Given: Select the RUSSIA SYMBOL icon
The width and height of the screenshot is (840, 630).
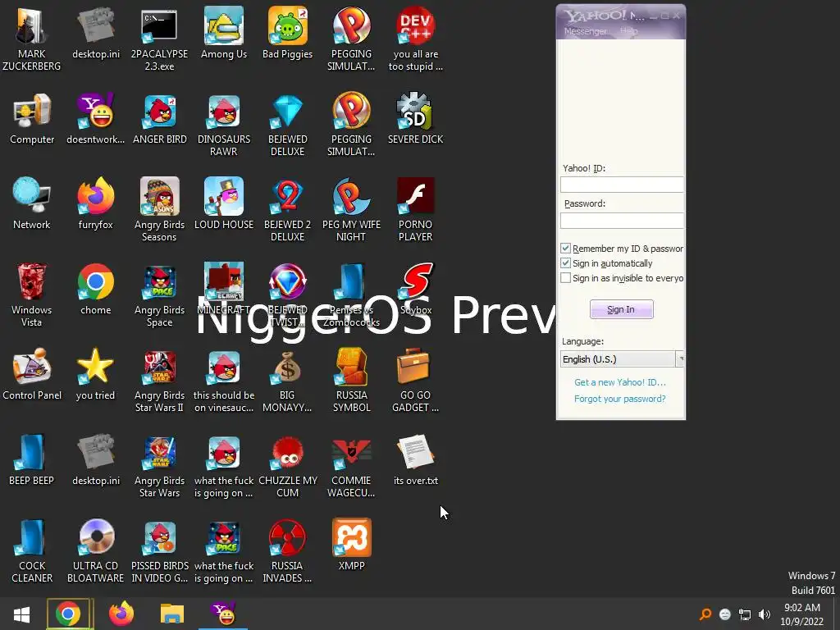Looking at the screenshot, I should [x=351, y=380].
